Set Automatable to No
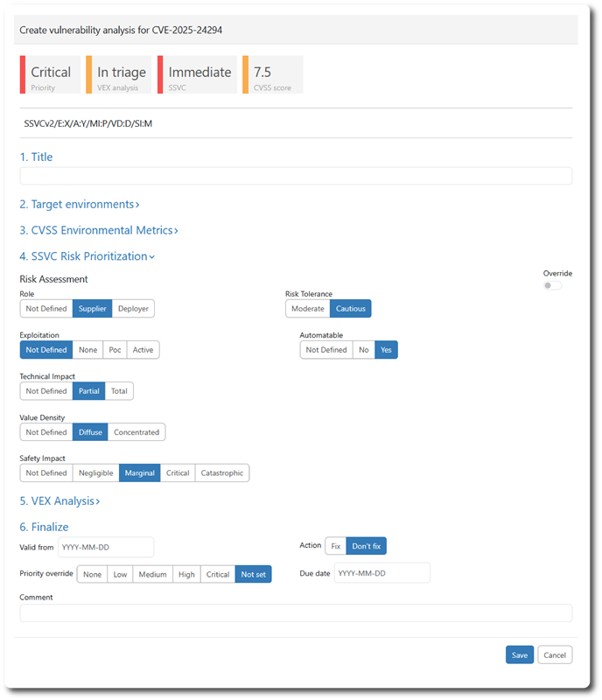Image resolution: width=602 pixels, height=700 pixels. pyautogui.click(x=364, y=349)
